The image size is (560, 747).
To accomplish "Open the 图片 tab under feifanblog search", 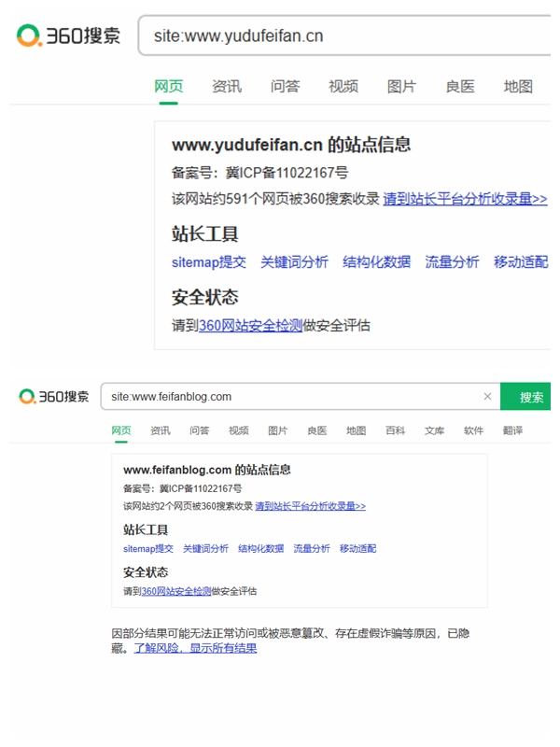I will tap(277, 430).
